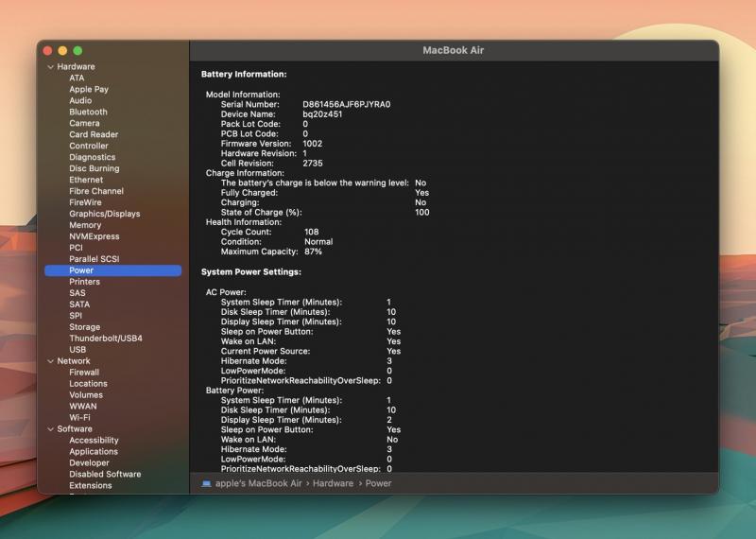
Task: Click the laptop icon in path bar
Action: tap(206, 483)
